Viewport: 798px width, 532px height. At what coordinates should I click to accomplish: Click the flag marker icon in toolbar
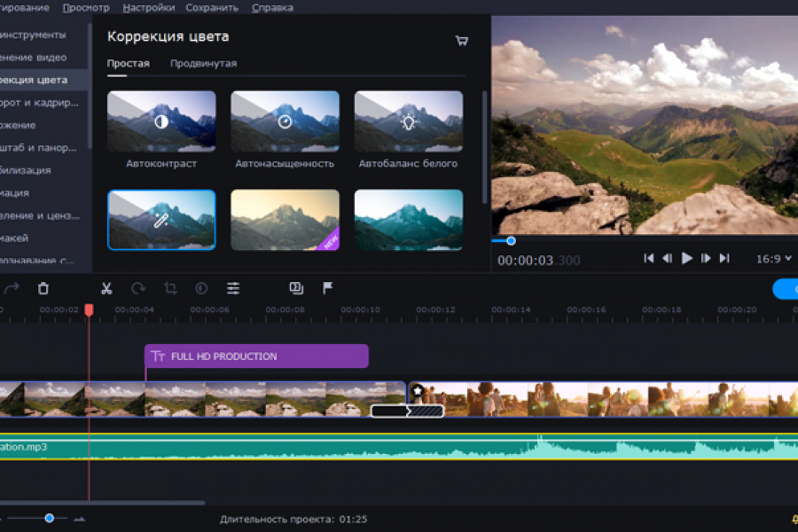(x=327, y=288)
